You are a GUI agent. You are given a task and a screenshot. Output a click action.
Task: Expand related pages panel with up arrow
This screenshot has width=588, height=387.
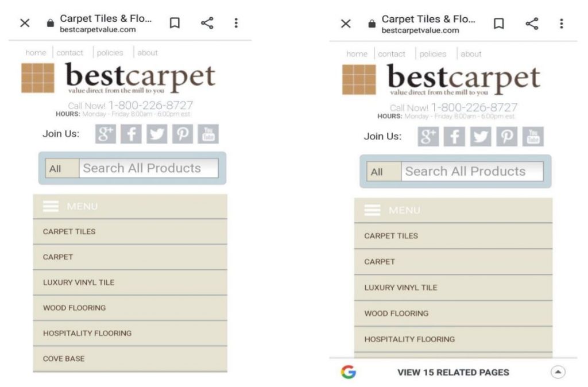(558, 372)
